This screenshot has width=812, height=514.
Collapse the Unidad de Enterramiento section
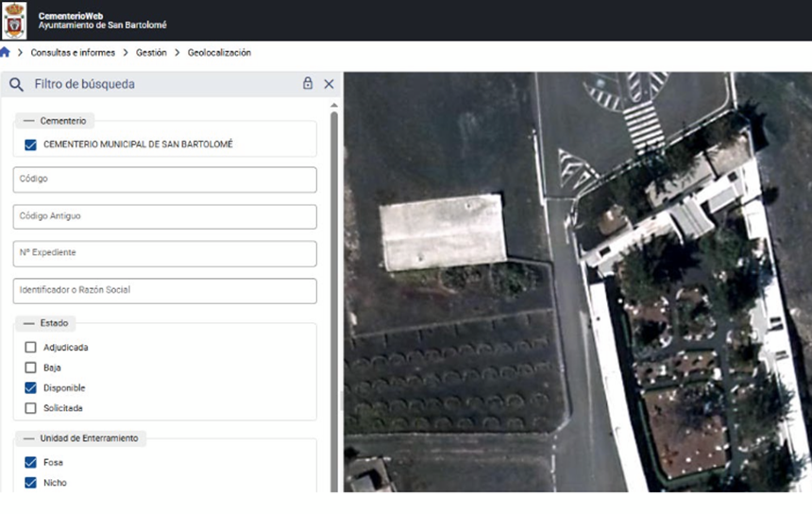[x=28, y=438]
